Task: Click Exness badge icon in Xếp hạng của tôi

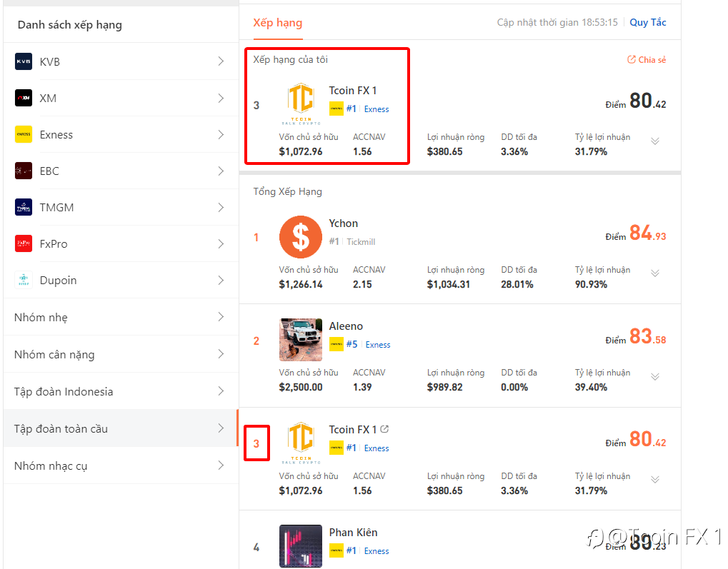Action: (336, 109)
